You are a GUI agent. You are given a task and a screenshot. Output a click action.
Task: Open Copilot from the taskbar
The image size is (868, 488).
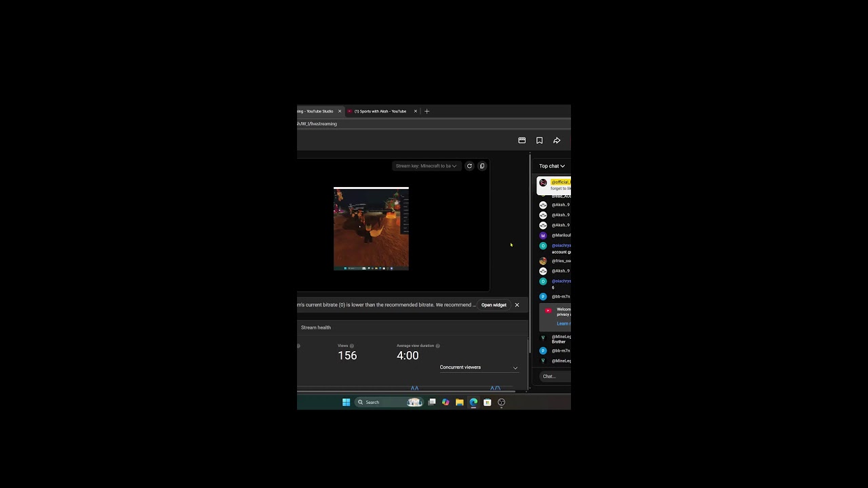pyautogui.click(x=446, y=402)
